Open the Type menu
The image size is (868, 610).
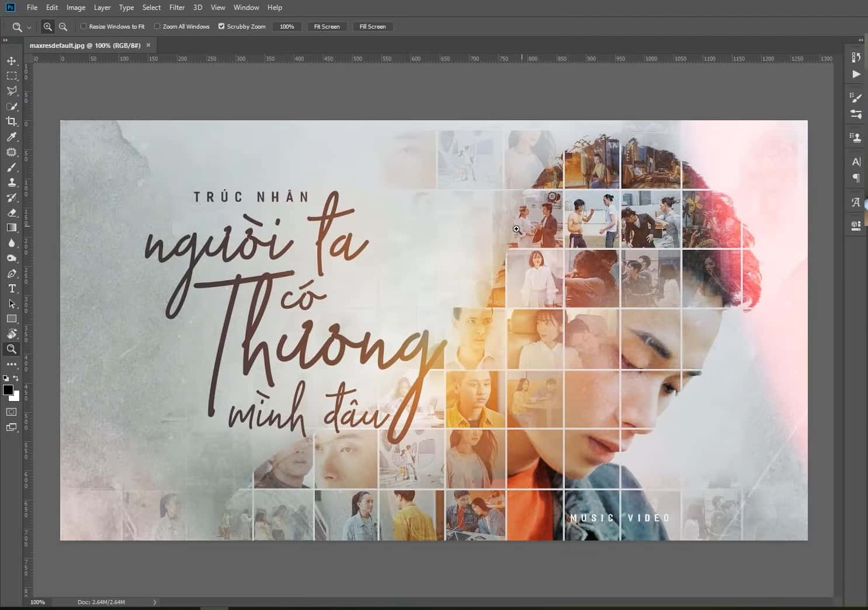[126, 8]
